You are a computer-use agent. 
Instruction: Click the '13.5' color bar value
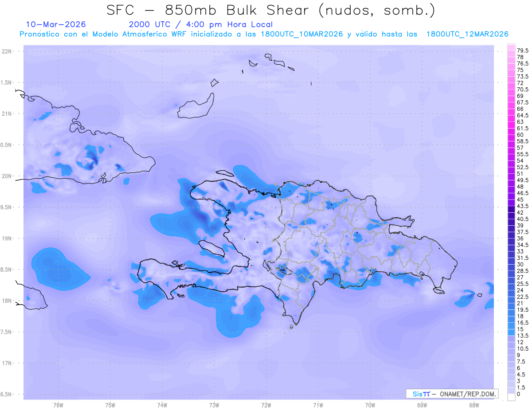(x=523, y=336)
